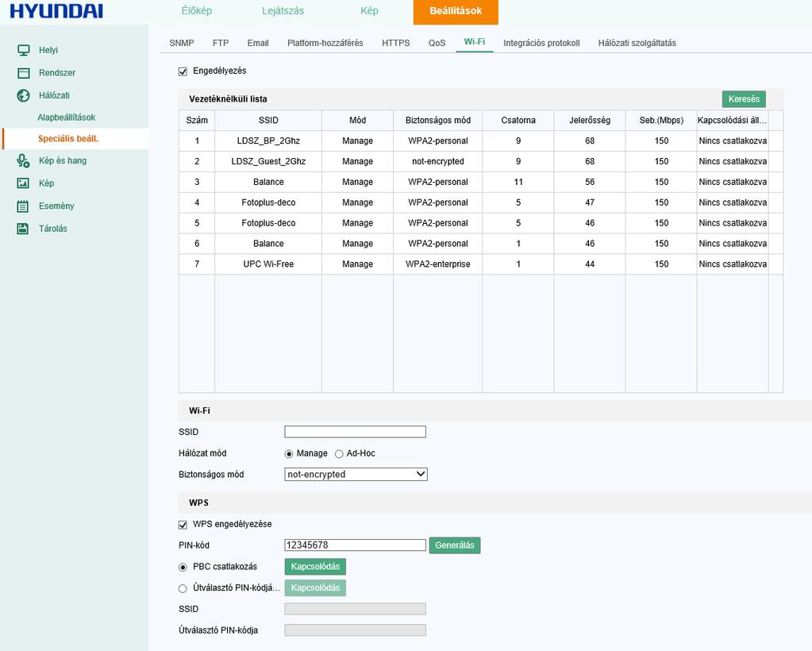Select the Ad-Hoc network mode radio

click(x=339, y=453)
